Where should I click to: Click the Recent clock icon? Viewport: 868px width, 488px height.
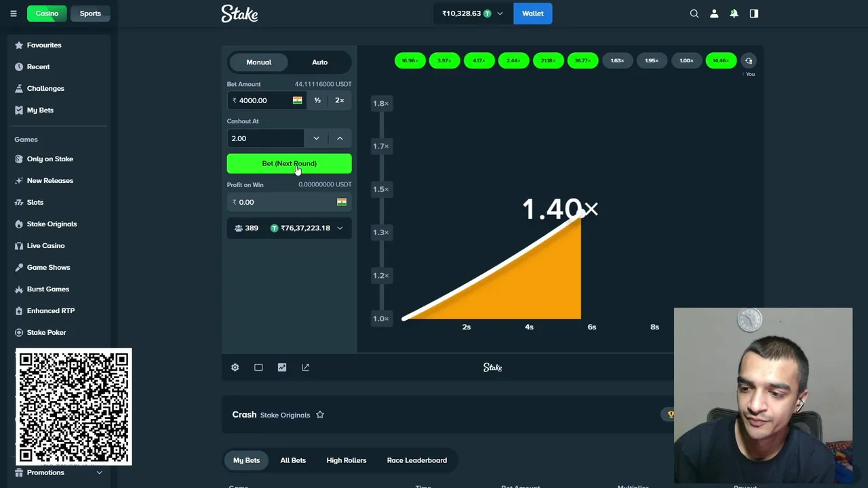[x=19, y=67]
